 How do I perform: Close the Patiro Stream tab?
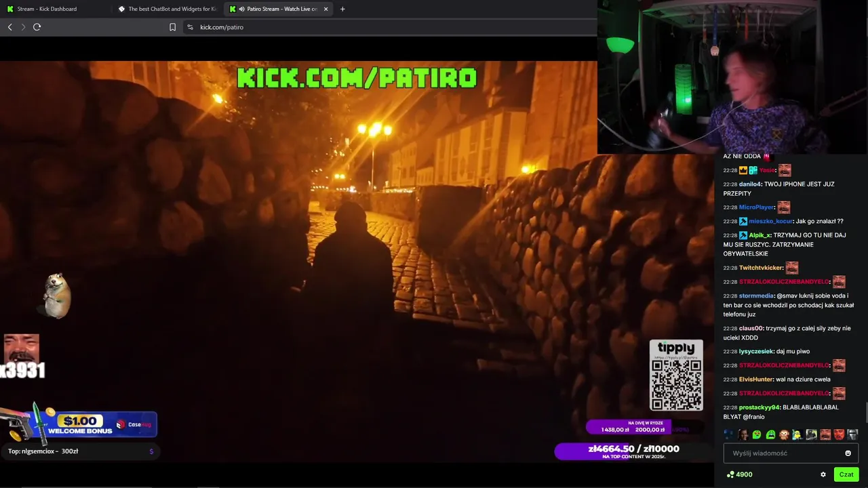[x=325, y=9]
